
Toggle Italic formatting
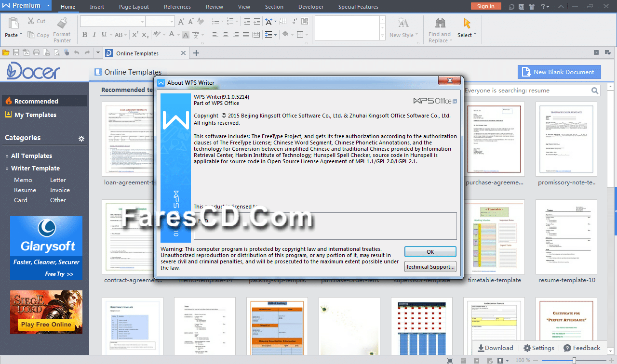94,35
